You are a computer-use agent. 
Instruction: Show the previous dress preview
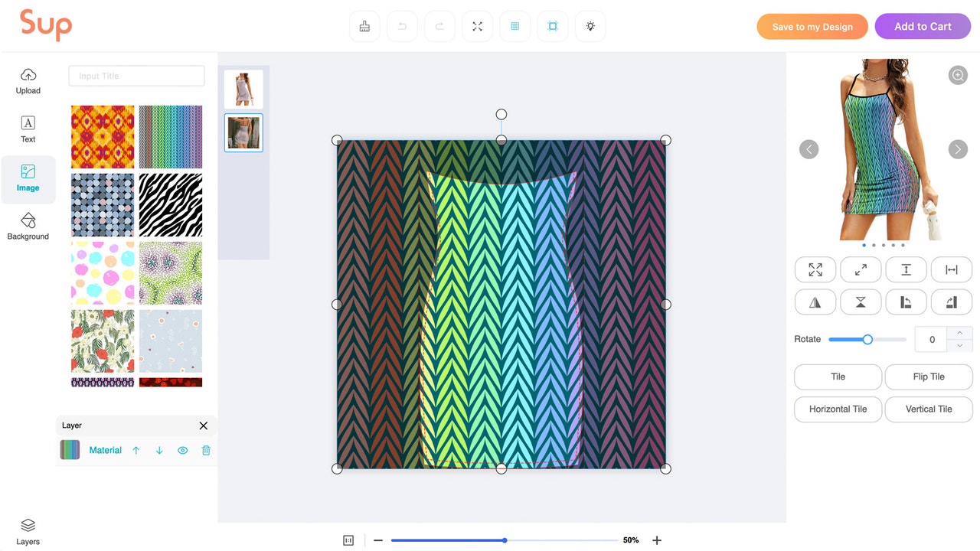click(808, 149)
